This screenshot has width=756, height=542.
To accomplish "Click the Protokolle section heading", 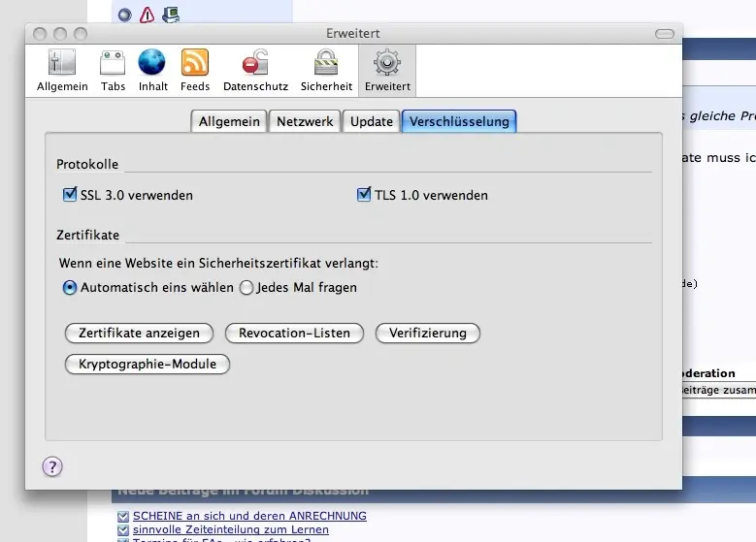I will pos(87,164).
